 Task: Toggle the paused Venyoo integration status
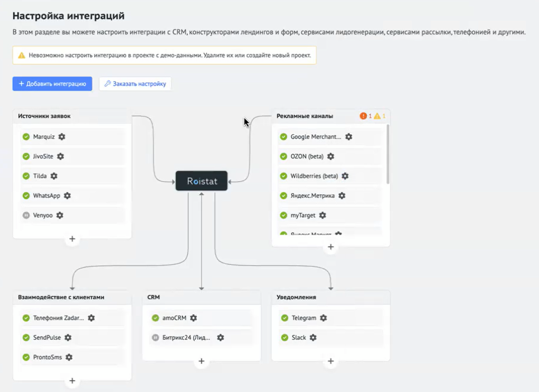pos(25,215)
